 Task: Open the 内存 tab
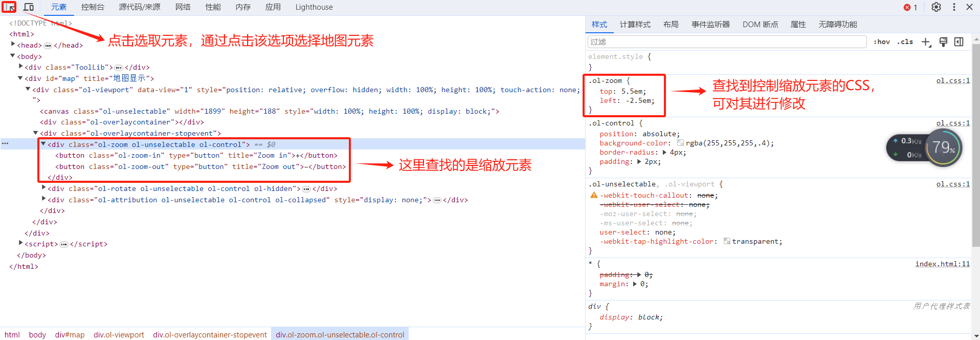[x=243, y=7]
